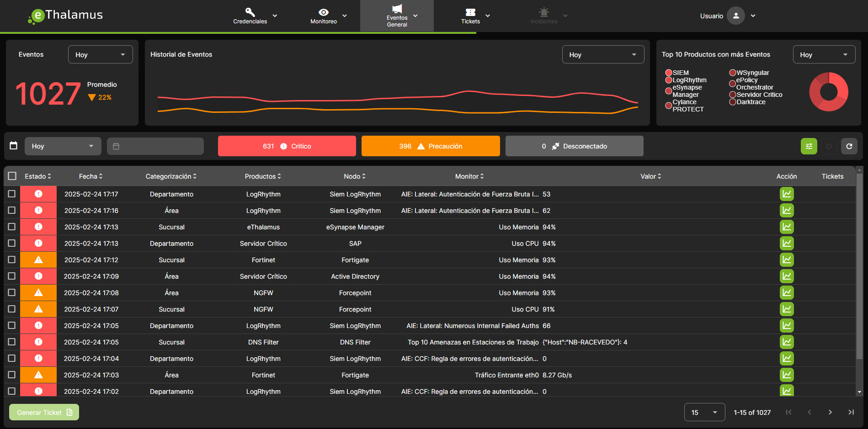Toggle WSyngular legend swatch

tap(732, 73)
